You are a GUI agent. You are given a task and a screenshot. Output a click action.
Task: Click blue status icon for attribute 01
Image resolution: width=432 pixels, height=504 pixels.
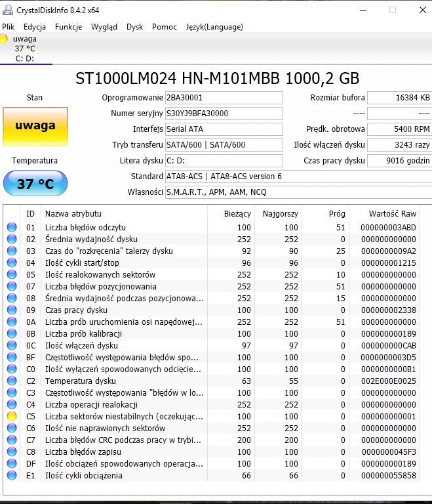click(12, 227)
